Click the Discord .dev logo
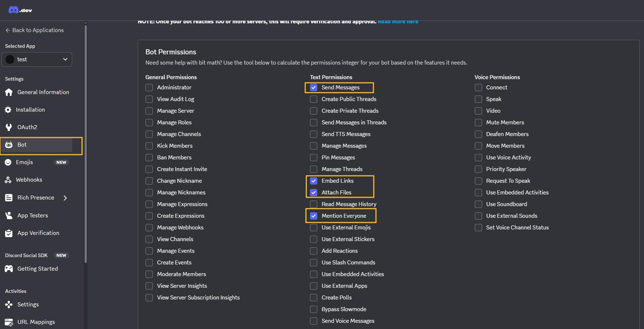 point(20,10)
